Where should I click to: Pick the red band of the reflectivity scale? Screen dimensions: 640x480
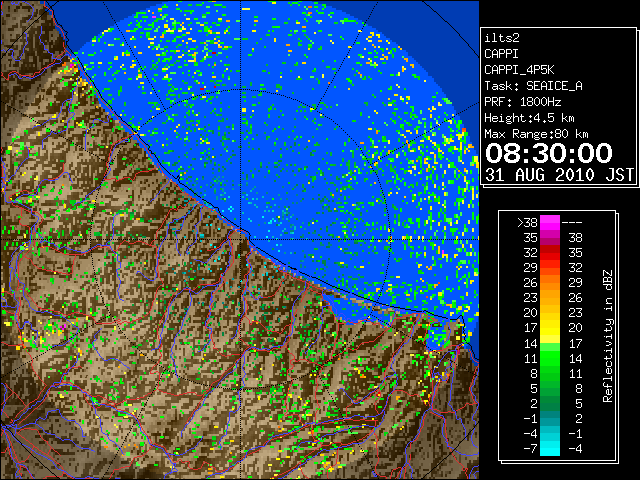click(x=550, y=253)
